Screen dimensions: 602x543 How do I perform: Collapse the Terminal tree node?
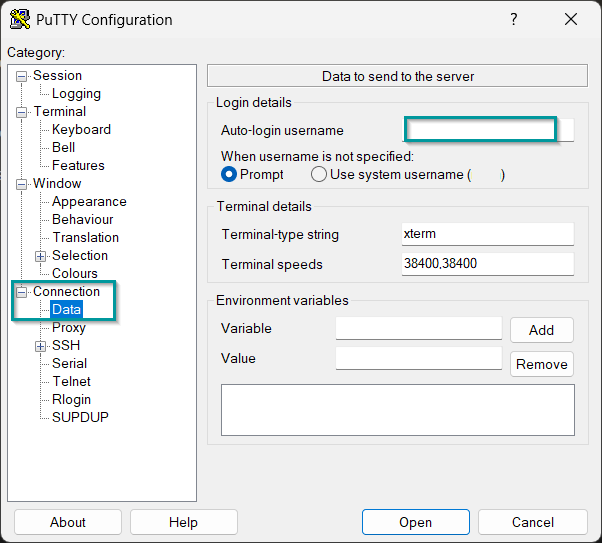pyautogui.click(x=22, y=112)
